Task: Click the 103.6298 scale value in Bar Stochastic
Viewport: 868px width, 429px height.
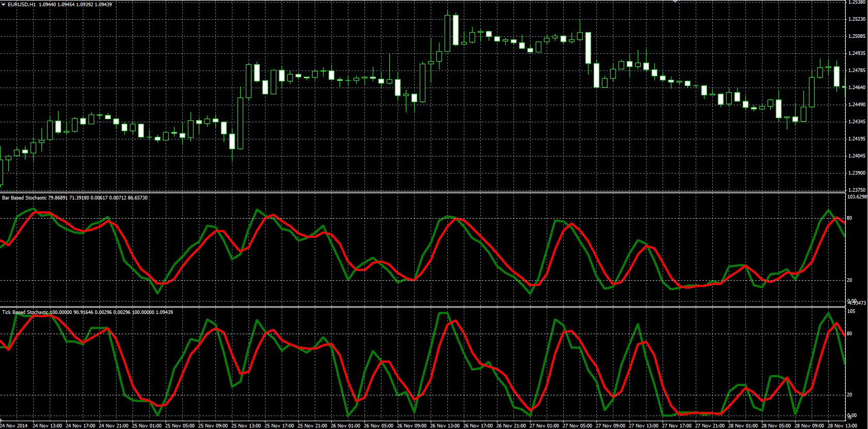Action: point(857,197)
